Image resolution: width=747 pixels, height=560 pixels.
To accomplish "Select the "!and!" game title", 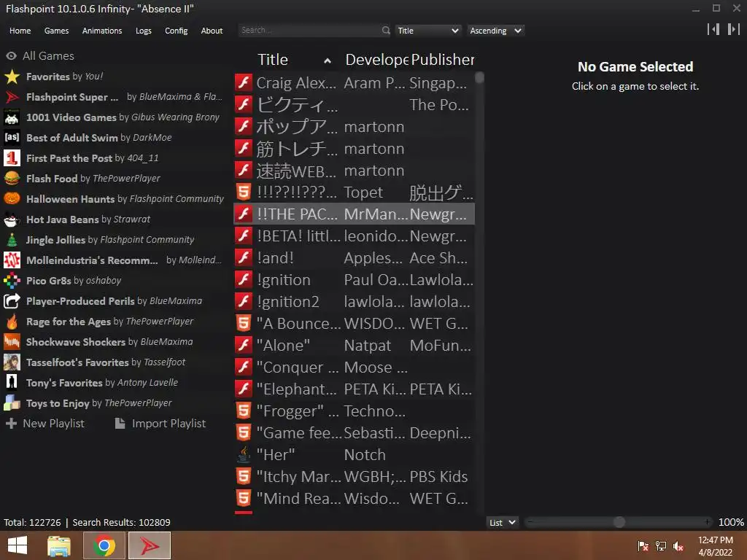I will pyautogui.click(x=275, y=257).
